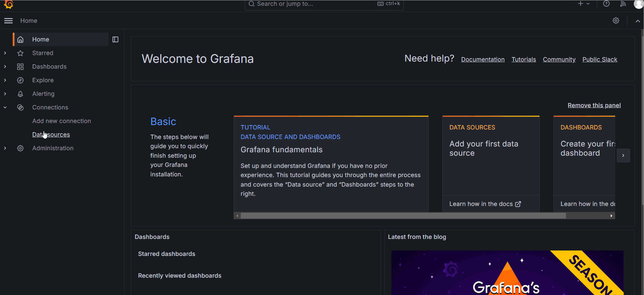Image resolution: width=644 pixels, height=295 pixels.
Task: Click the Home breadcrumb
Action: coord(29,21)
